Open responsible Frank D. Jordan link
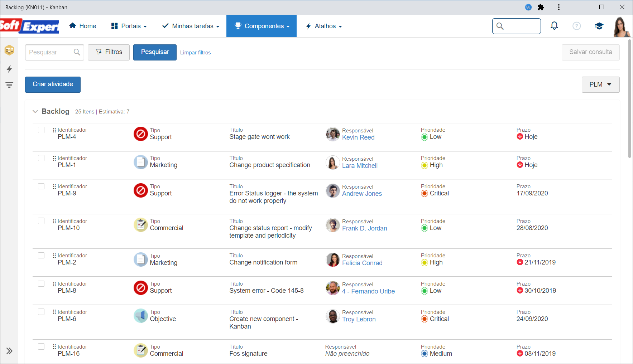The height and width of the screenshot is (364, 633). tap(364, 228)
